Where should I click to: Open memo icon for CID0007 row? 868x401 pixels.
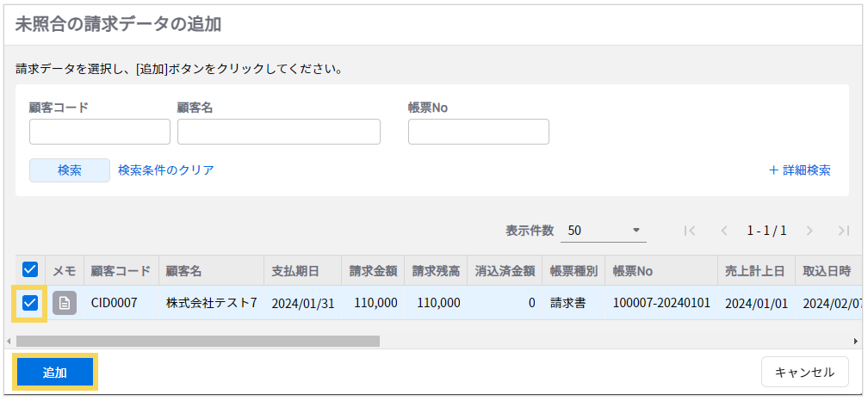tap(65, 303)
